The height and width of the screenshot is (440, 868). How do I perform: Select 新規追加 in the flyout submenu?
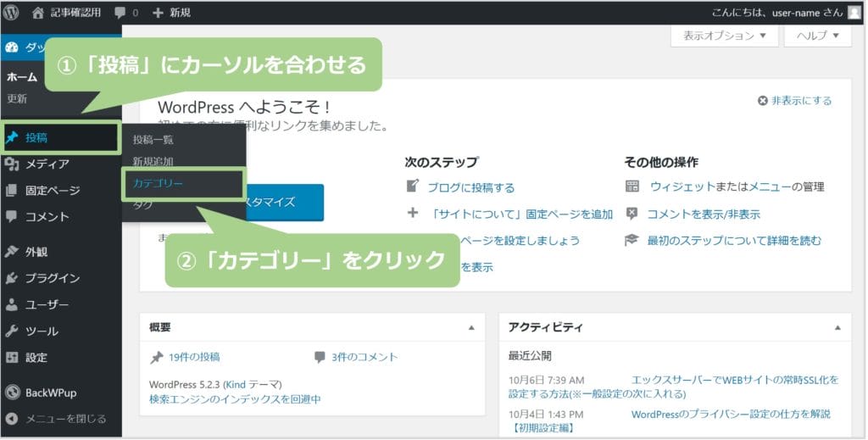(153, 162)
